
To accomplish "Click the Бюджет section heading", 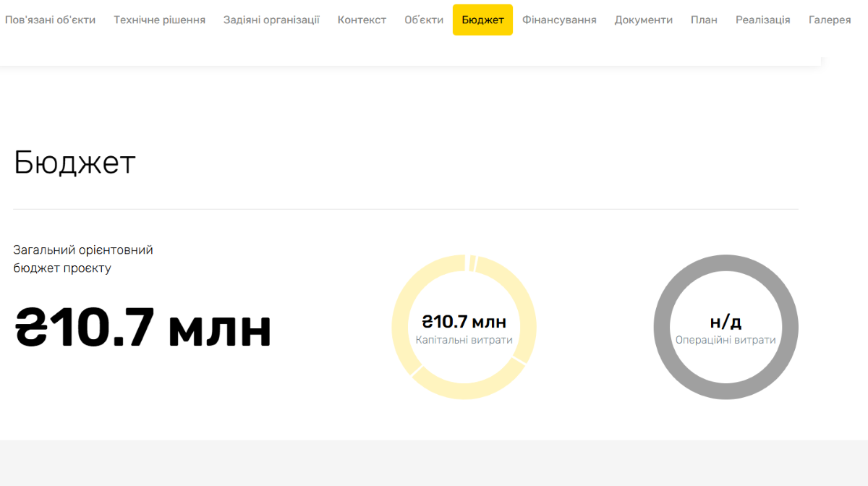I will pyautogui.click(x=75, y=163).
